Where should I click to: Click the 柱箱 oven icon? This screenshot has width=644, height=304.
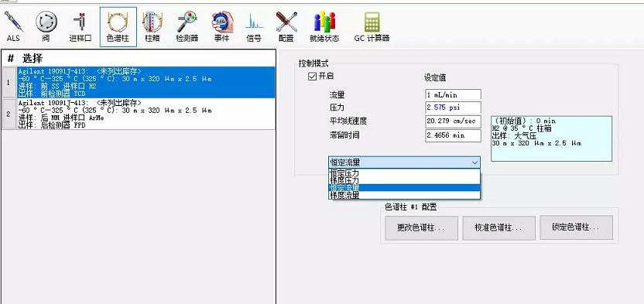(152, 26)
